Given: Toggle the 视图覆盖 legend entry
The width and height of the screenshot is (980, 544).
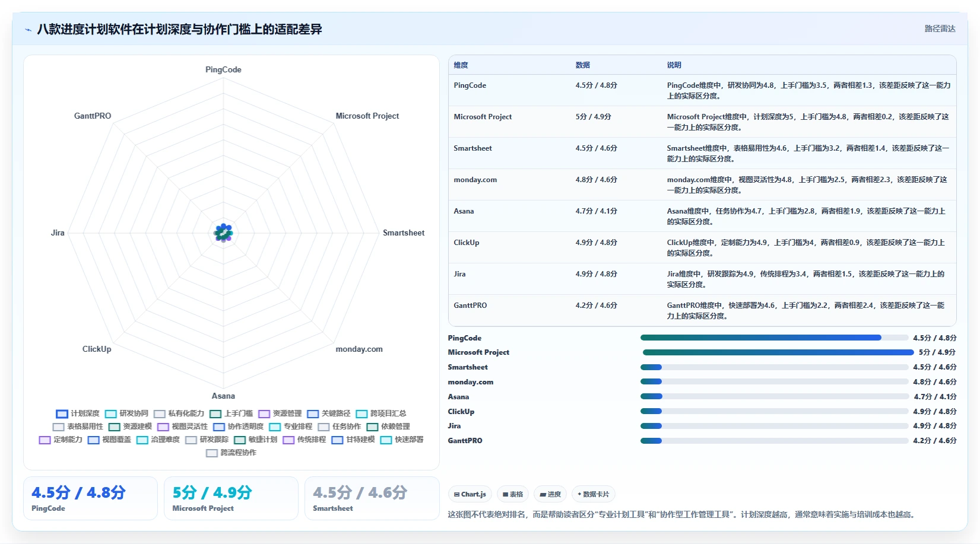Looking at the screenshot, I should click(x=109, y=440).
